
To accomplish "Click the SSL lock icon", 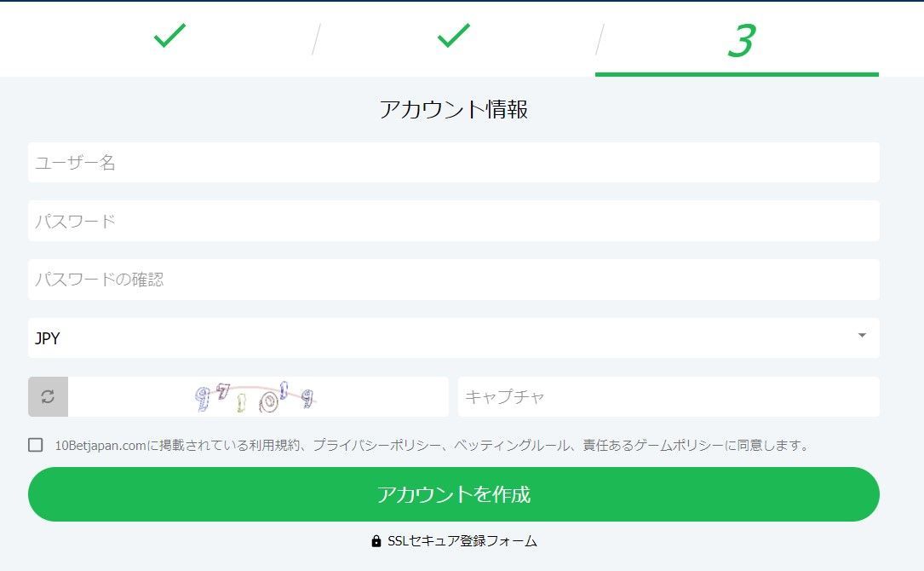I will 376,541.
